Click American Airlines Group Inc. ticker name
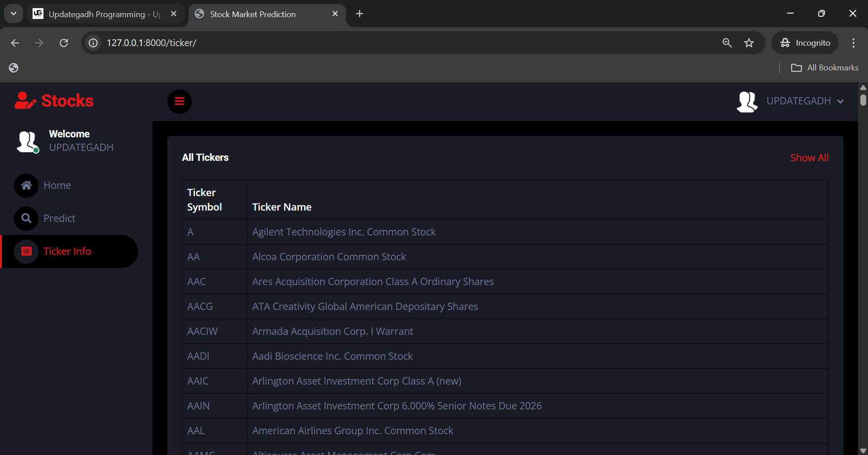The image size is (868, 455). click(352, 431)
